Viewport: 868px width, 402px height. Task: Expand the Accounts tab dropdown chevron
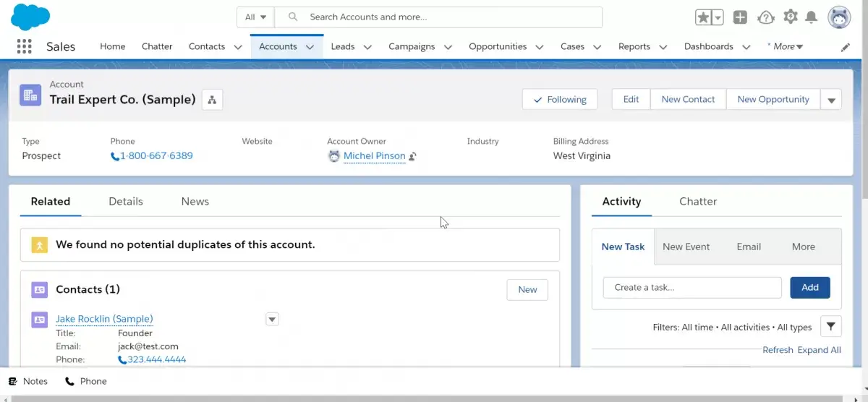click(x=310, y=47)
